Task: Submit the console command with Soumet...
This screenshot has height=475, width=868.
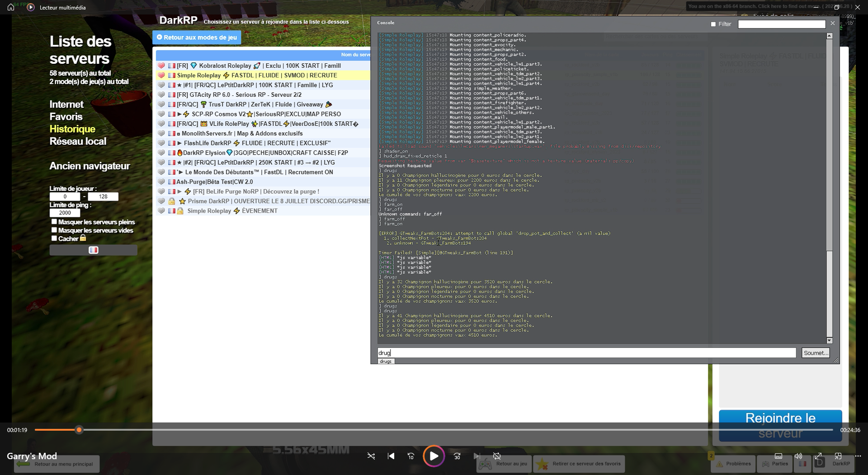Action: (x=816, y=353)
